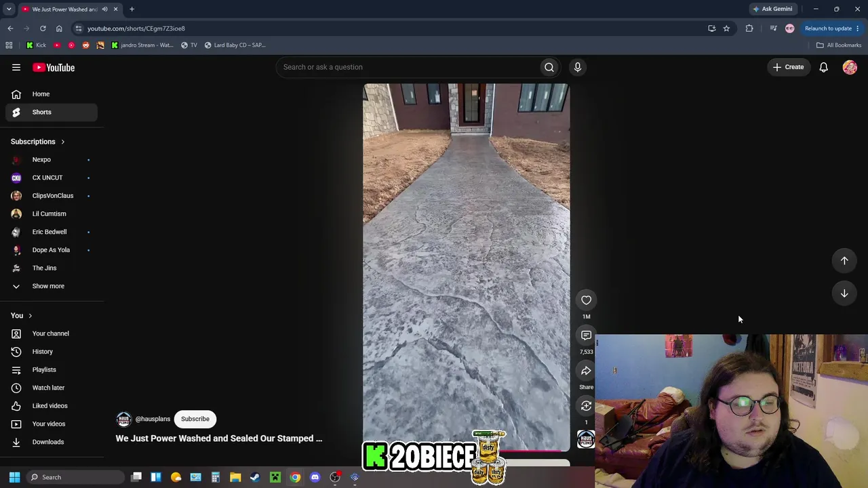This screenshot has height=488, width=868.
Task: Open the Kick bookmark
Action: click(x=36, y=45)
